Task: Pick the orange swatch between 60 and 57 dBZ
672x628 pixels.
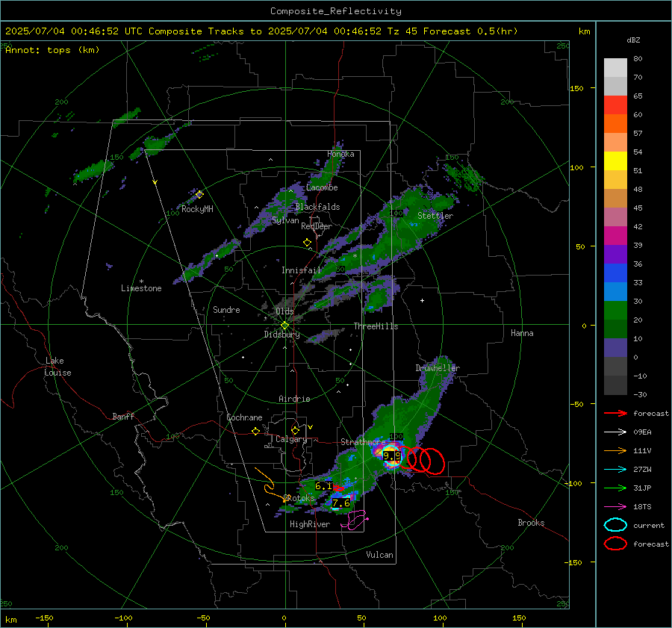Action: point(615,124)
